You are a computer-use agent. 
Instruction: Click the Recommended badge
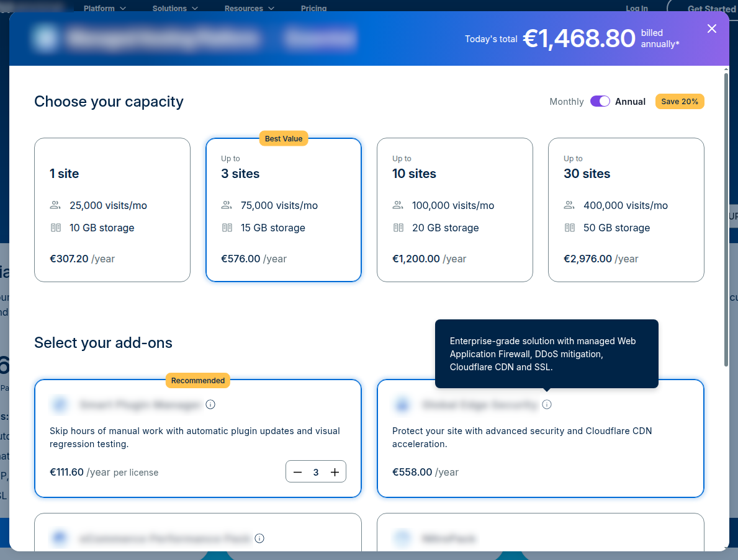(x=197, y=380)
